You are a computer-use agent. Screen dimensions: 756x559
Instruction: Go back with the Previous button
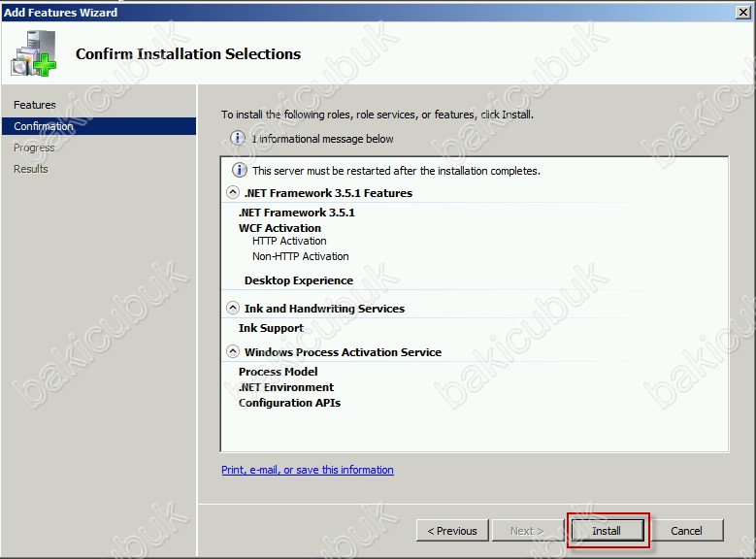(452, 531)
